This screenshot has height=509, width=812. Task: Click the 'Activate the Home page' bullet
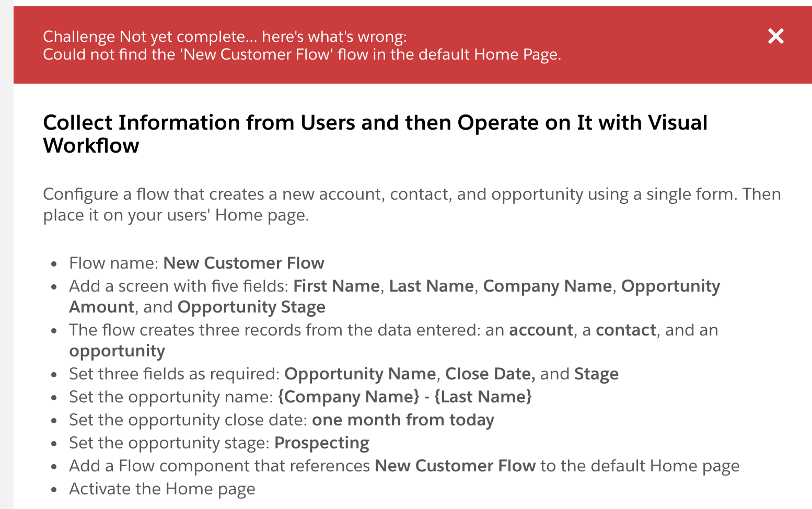pos(162,489)
